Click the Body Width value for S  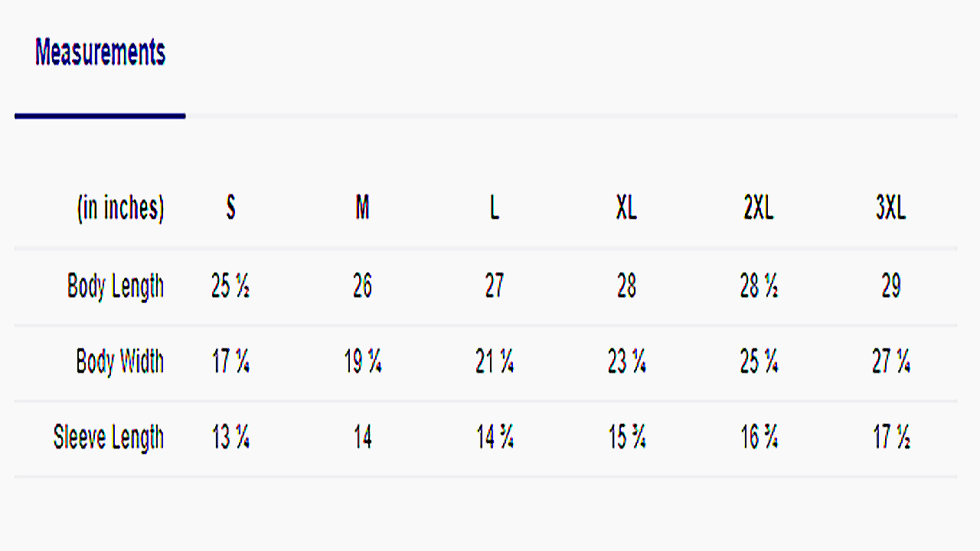point(230,362)
